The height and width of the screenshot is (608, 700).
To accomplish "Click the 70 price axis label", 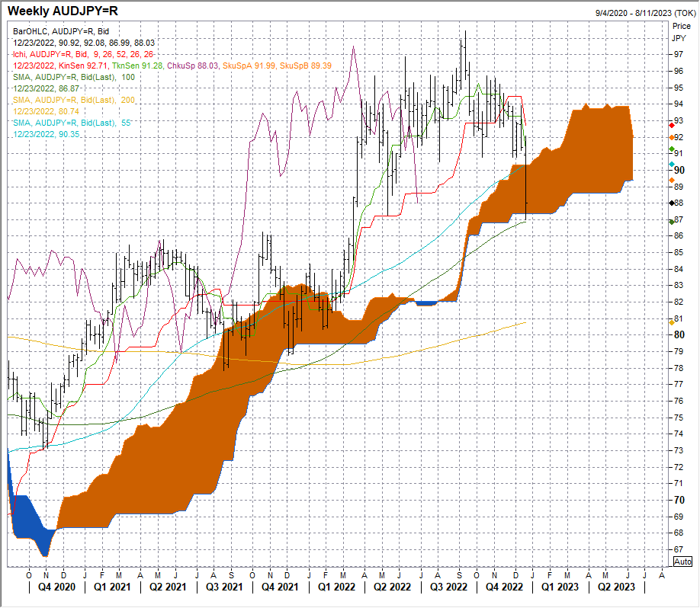I will tap(679, 500).
